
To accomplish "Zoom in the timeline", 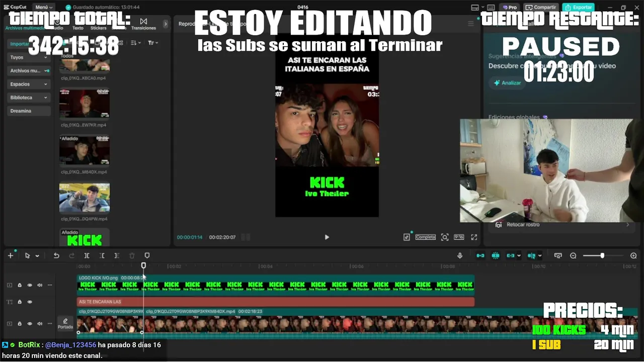I will (x=633, y=255).
